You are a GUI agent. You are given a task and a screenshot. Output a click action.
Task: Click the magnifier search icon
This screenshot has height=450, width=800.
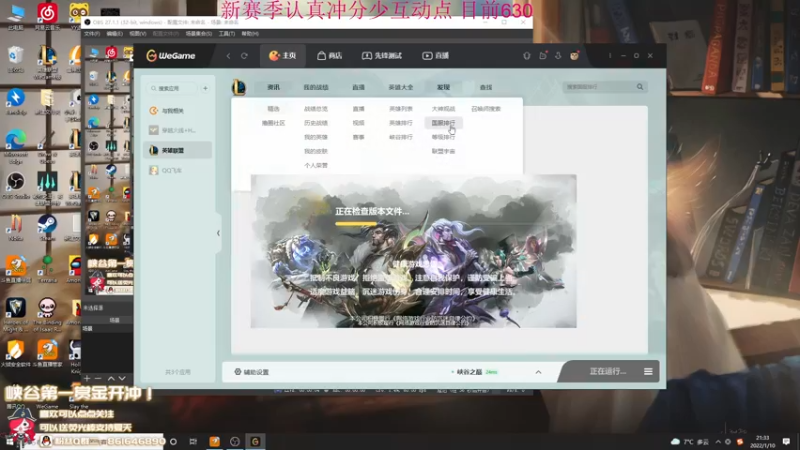point(640,87)
